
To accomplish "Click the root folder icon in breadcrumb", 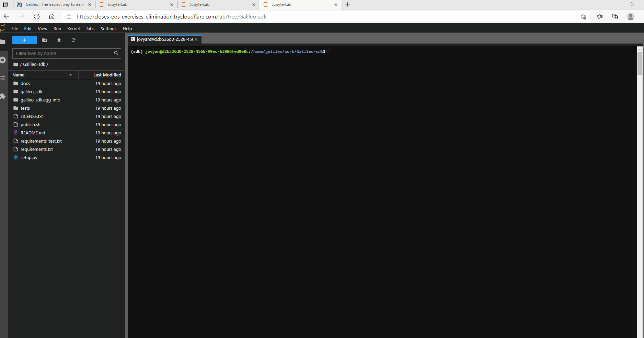I will pos(16,64).
